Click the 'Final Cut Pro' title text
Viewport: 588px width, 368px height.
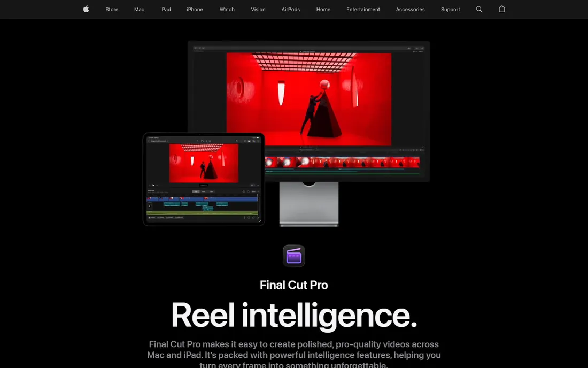point(293,285)
